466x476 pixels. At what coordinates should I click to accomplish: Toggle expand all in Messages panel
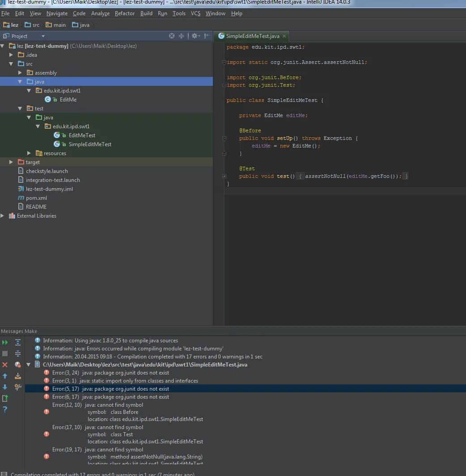point(17,342)
